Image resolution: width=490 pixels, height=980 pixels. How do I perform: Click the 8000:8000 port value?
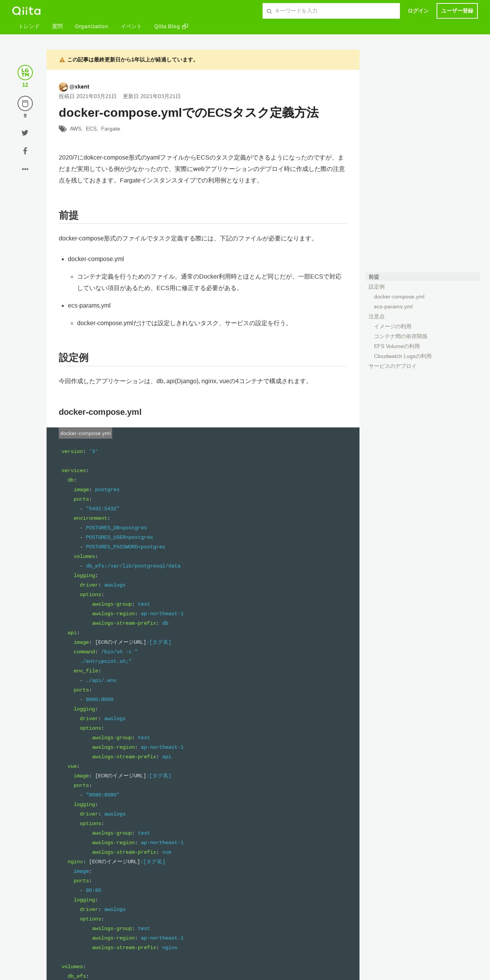(100, 700)
